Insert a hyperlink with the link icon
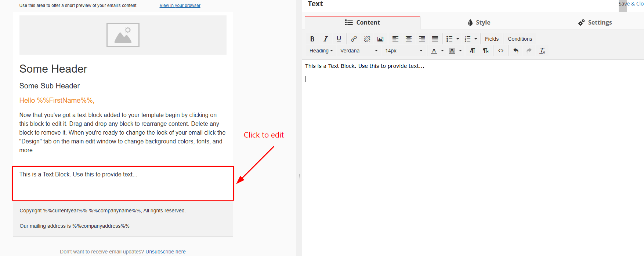This screenshot has width=644, height=256. [354, 39]
